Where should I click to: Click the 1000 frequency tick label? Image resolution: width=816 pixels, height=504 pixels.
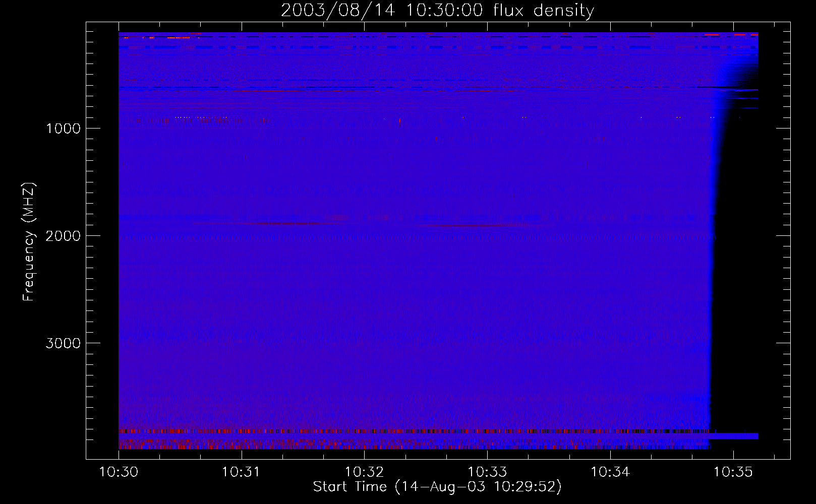(x=63, y=129)
